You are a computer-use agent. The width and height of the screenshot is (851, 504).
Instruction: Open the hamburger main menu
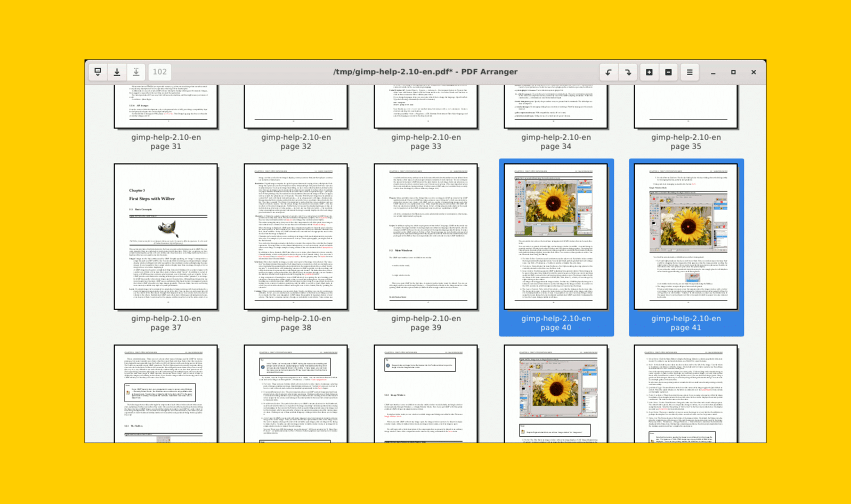[x=690, y=72]
